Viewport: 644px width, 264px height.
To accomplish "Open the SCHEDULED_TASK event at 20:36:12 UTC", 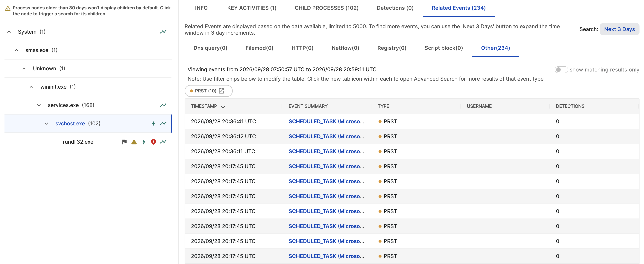I will tap(326, 136).
